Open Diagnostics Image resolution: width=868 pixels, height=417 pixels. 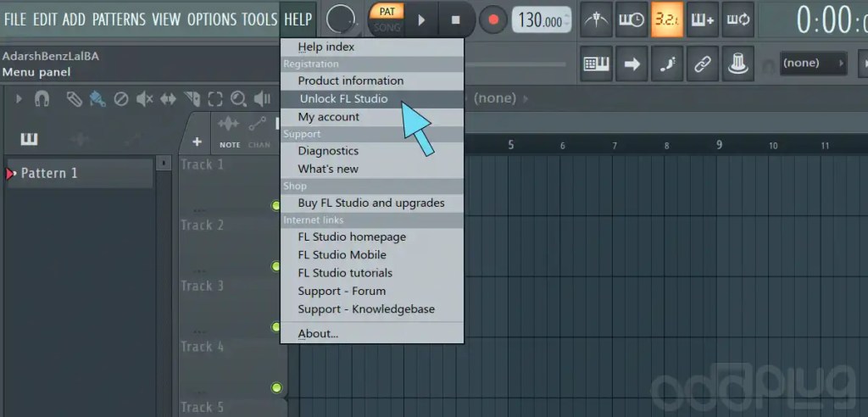click(x=372, y=151)
